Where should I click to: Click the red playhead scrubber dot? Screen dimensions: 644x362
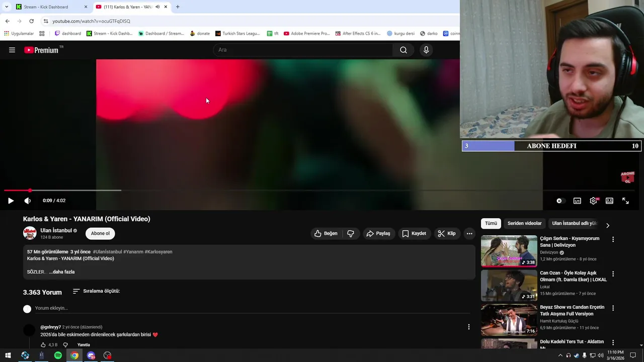(30, 190)
